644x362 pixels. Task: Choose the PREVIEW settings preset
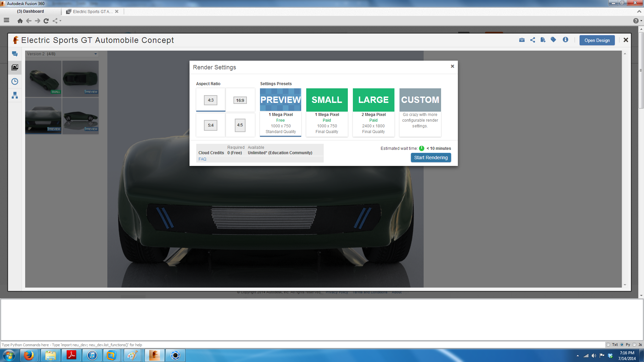tap(280, 112)
